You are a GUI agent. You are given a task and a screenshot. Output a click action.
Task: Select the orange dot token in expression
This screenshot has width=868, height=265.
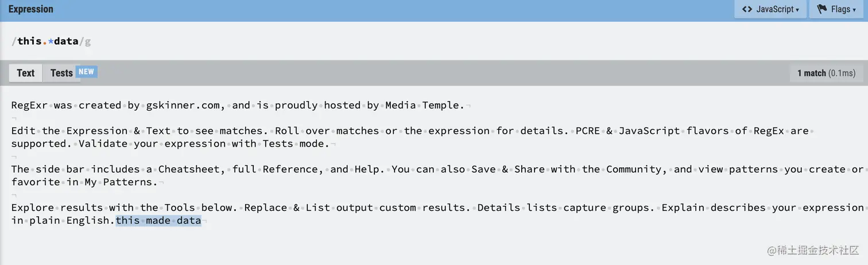click(45, 41)
